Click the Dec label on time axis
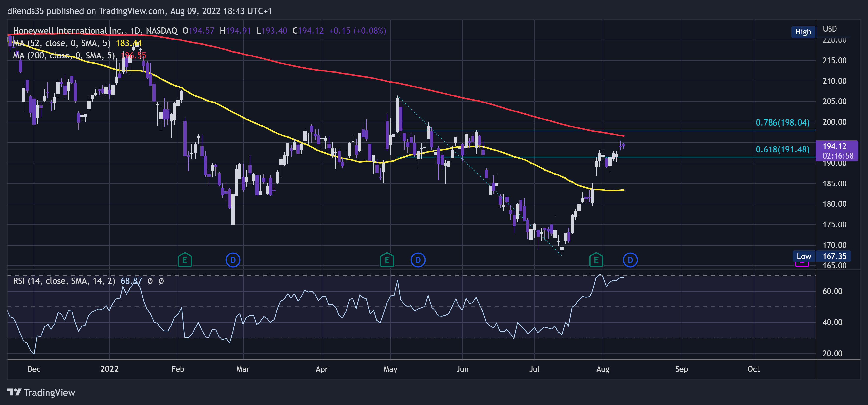 34,369
